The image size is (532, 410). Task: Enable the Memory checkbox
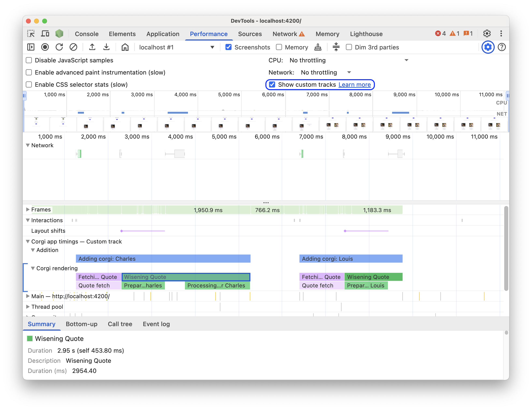(x=279, y=47)
